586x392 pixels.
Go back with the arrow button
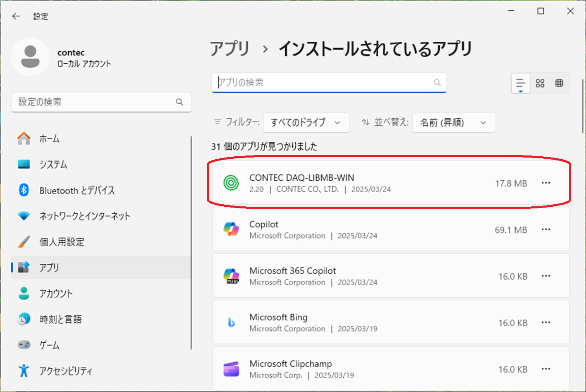pyautogui.click(x=16, y=16)
